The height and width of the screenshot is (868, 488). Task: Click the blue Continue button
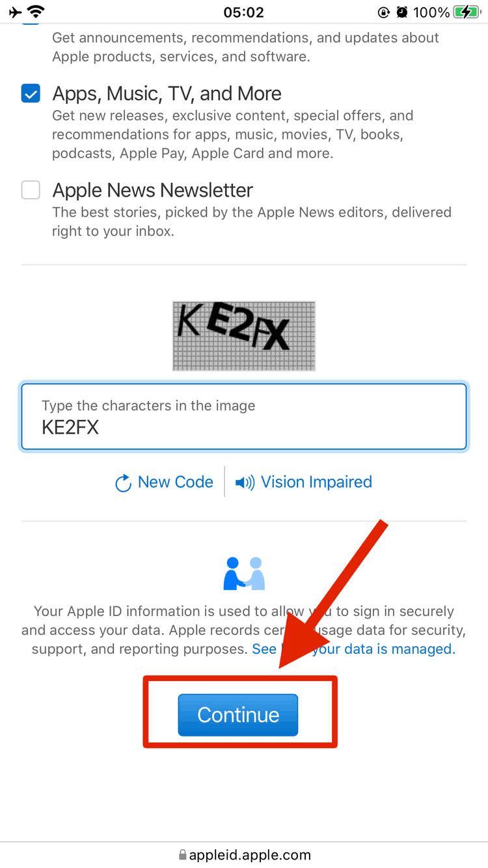(238, 715)
